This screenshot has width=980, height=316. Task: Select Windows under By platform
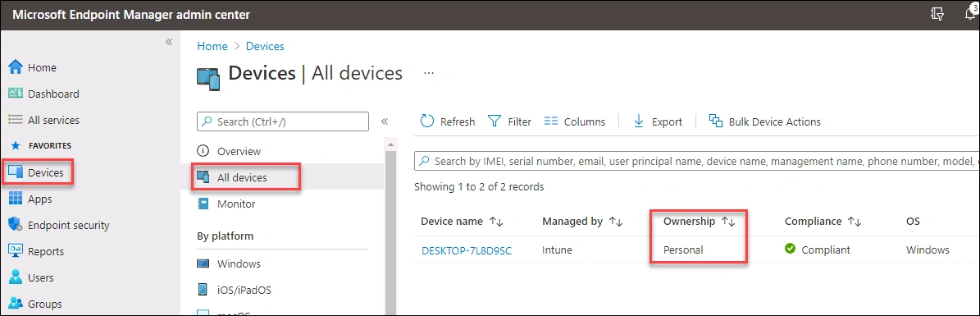(x=239, y=264)
